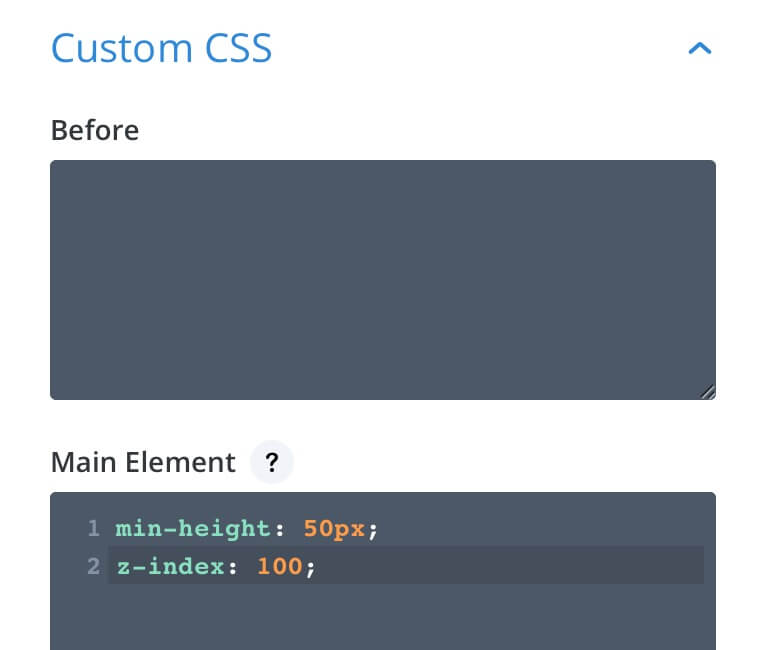
Task: Place cursor in the 100 value
Action: coord(280,566)
